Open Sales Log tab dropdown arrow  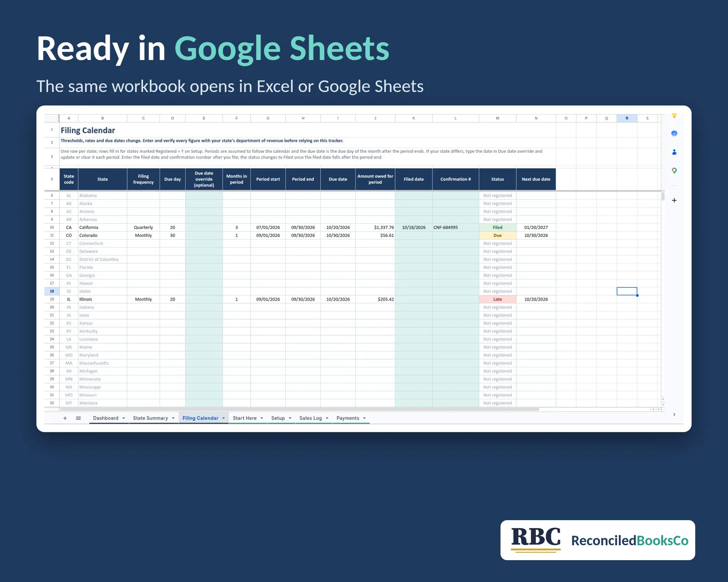(327, 418)
